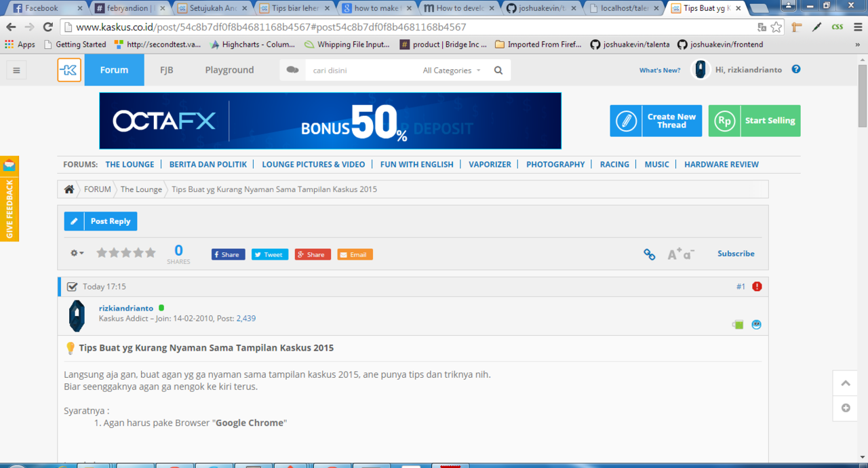Copy the thread permalink chain icon
The width and height of the screenshot is (868, 468).
tap(649, 254)
